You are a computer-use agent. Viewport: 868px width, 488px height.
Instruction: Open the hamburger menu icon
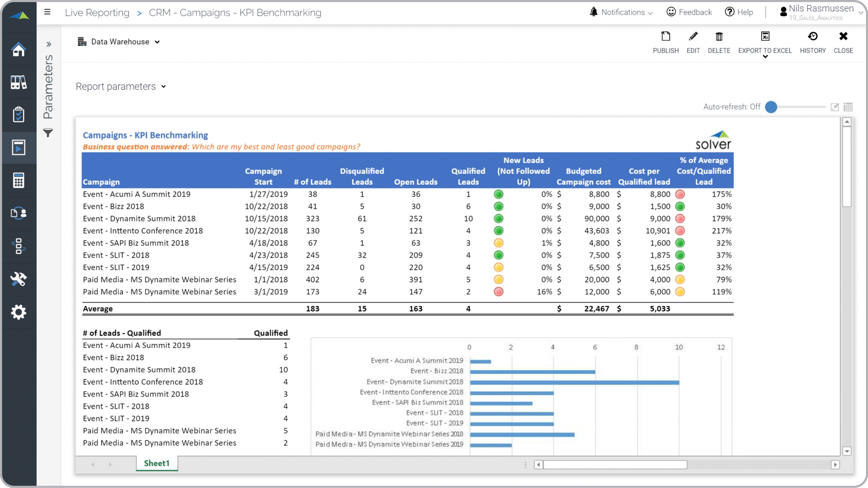[x=47, y=12]
